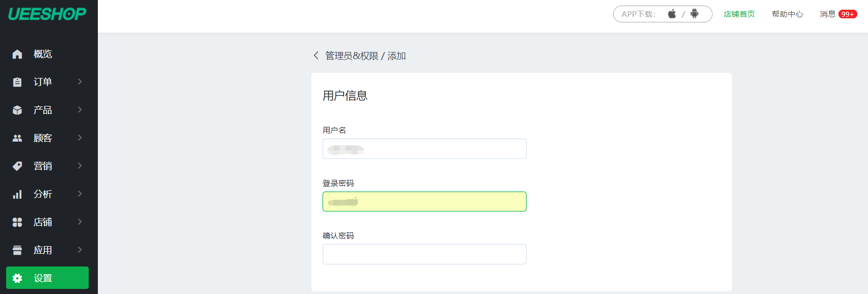Expand the 店铺 submenu chevron
Screen dimensions: 868x294
click(x=80, y=222)
